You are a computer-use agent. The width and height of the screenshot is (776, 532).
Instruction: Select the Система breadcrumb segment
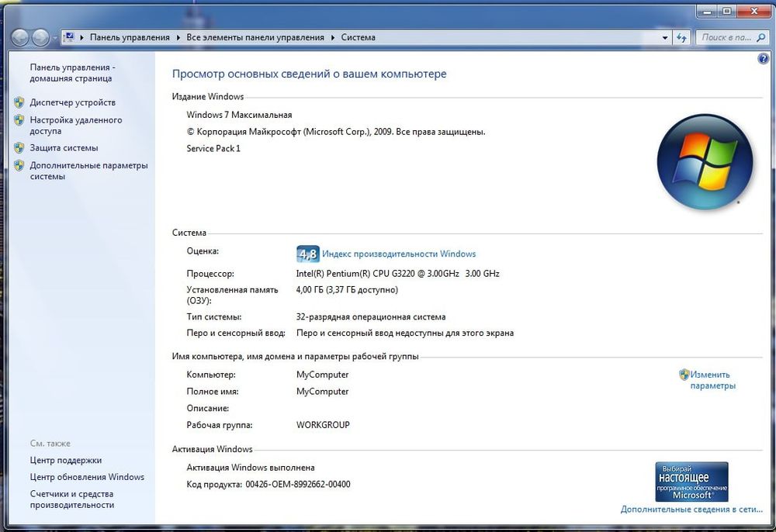pyautogui.click(x=359, y=37)
